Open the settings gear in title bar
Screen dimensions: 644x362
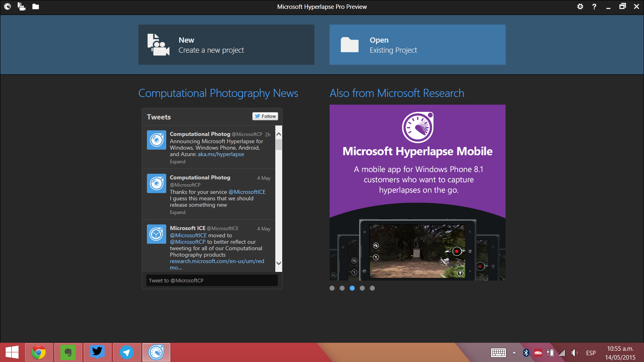pos(580,6)
